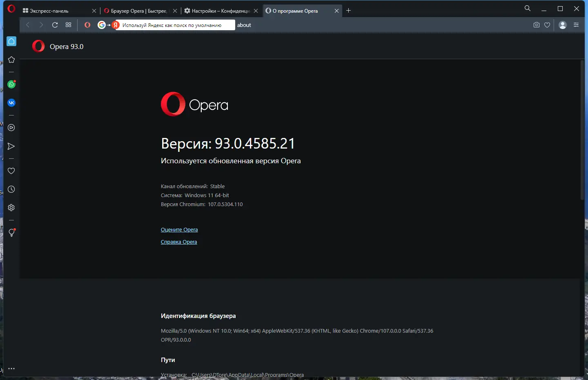This screenshot has width=588, height=380.
Task: Open bookmarks heart icon in sidebar
Action: (x=11, y=171)
